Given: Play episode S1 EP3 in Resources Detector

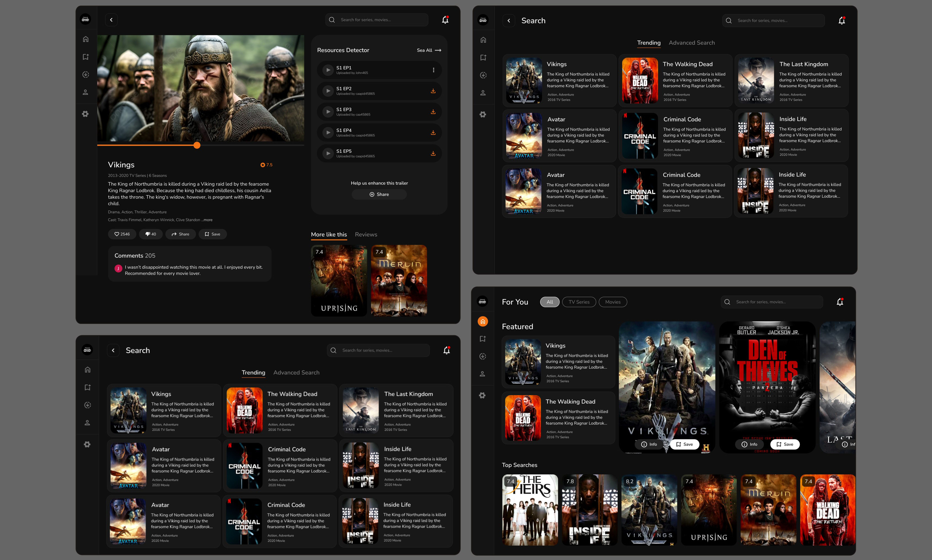Looking at the screenshot, I should [x=328, y=112].
